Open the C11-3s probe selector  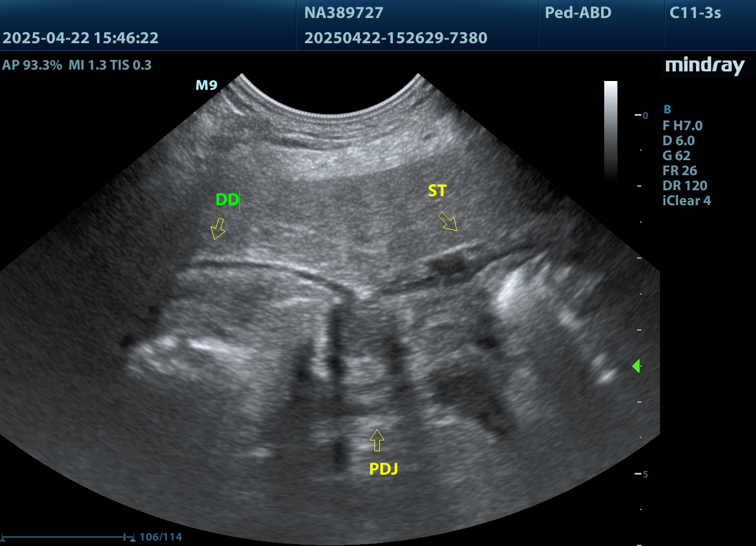click(695, 13)
